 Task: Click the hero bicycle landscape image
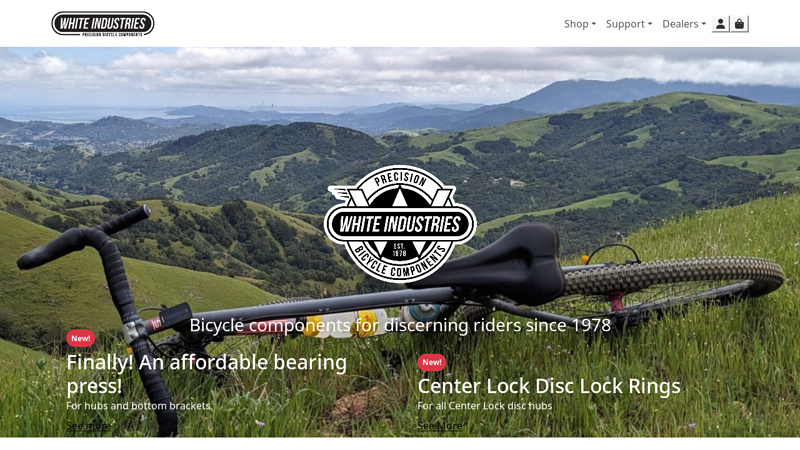point(400,128)
